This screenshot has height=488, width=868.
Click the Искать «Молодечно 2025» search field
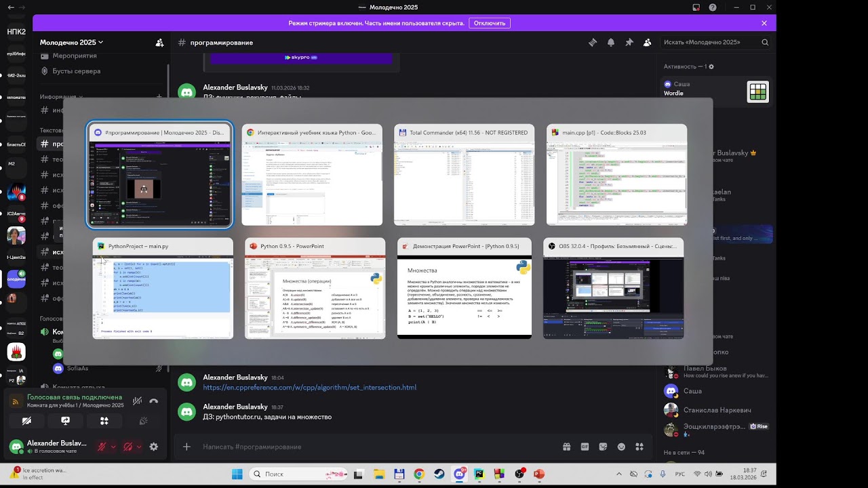(x=716, y=42)
